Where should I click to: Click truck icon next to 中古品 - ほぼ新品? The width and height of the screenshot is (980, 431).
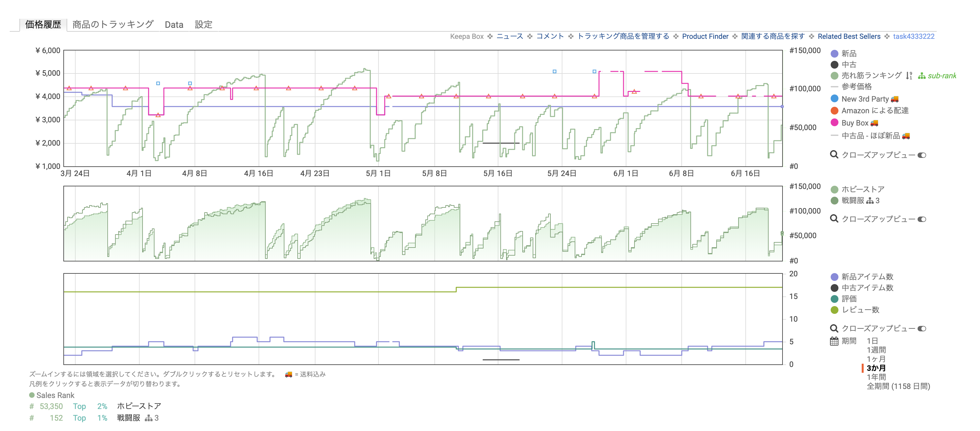(x=906, y=136)
